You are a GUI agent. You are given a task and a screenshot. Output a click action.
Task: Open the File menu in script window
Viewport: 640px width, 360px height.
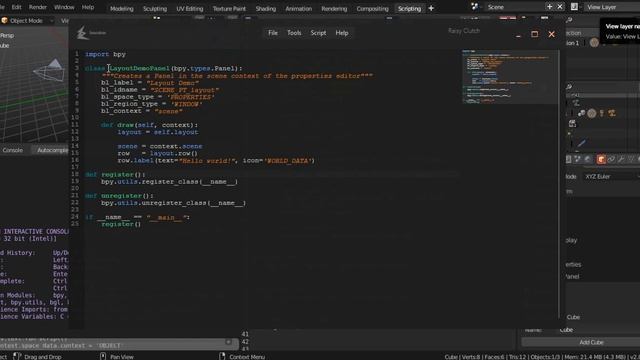(x=273, y=33)
